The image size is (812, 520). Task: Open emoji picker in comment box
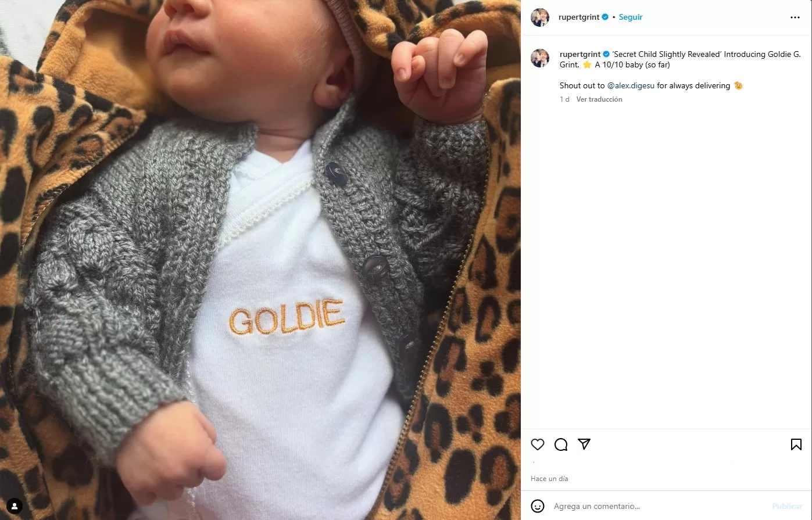click(x=538, y=506)
